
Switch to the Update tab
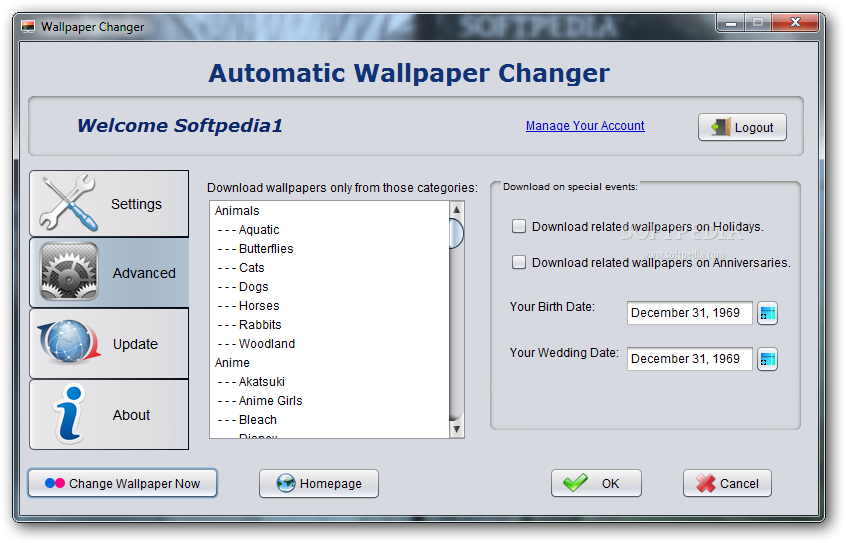pyautogui.click(x=109, y=343)
